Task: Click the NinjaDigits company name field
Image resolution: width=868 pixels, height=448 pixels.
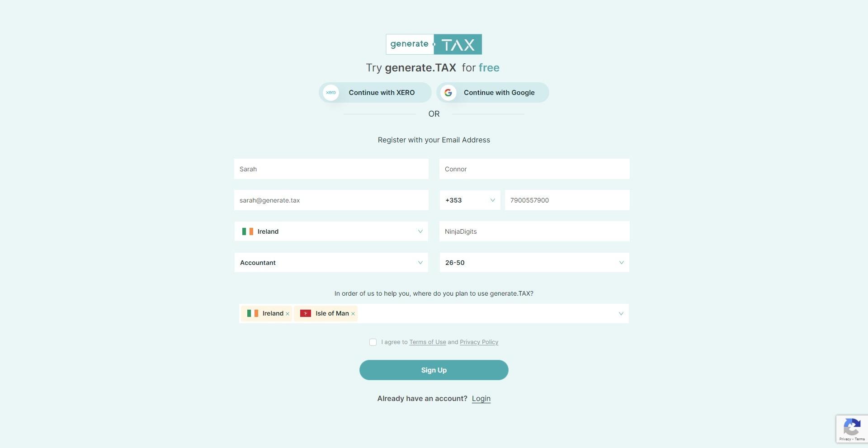Action: coord(534,231)
